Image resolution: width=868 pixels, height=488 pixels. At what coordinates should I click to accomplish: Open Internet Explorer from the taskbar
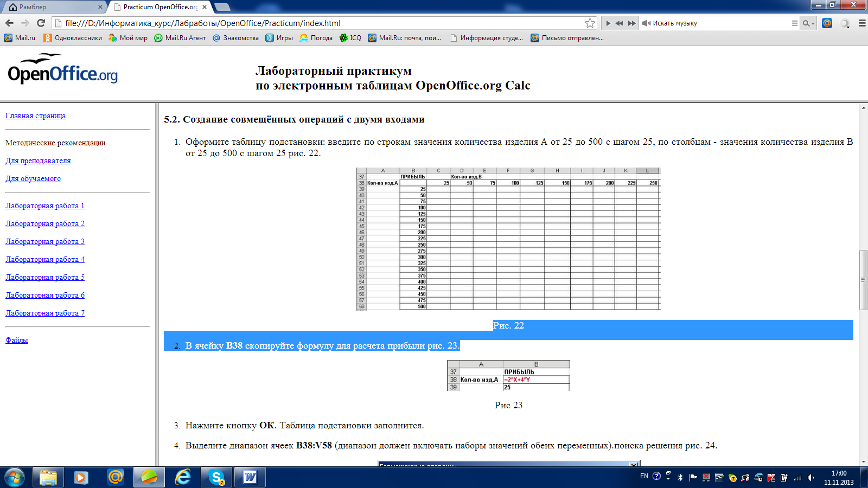click(183, 478)
